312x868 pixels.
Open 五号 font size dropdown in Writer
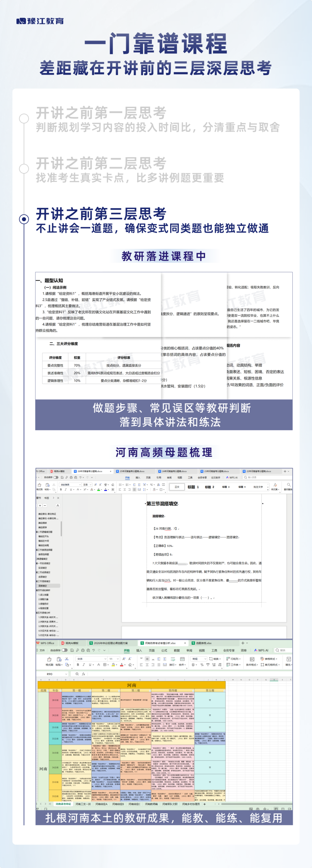pos(87,485)
